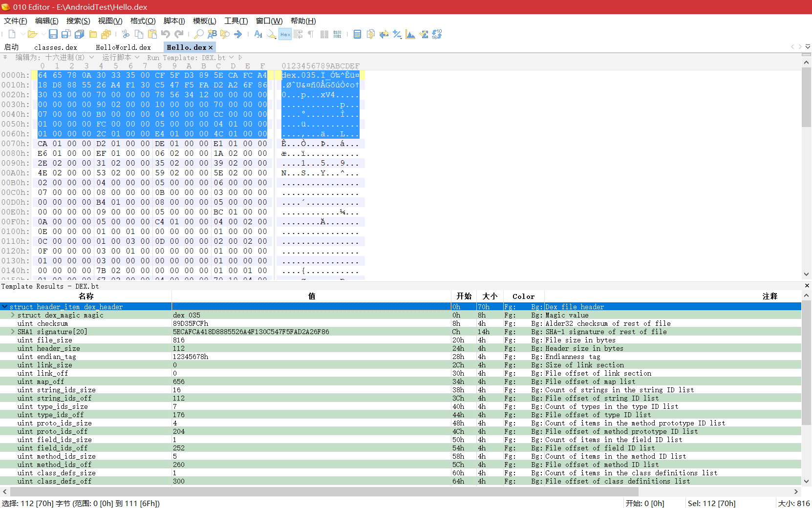This screenshot has height=509, width=812.
Task: Open dropdown arrow beside New file icon
Action: point(22,34)
